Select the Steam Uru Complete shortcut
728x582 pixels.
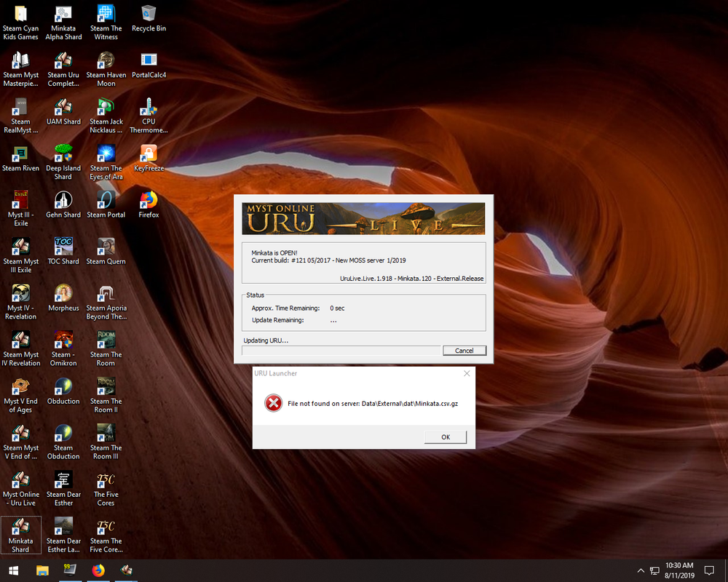point(63,70)
